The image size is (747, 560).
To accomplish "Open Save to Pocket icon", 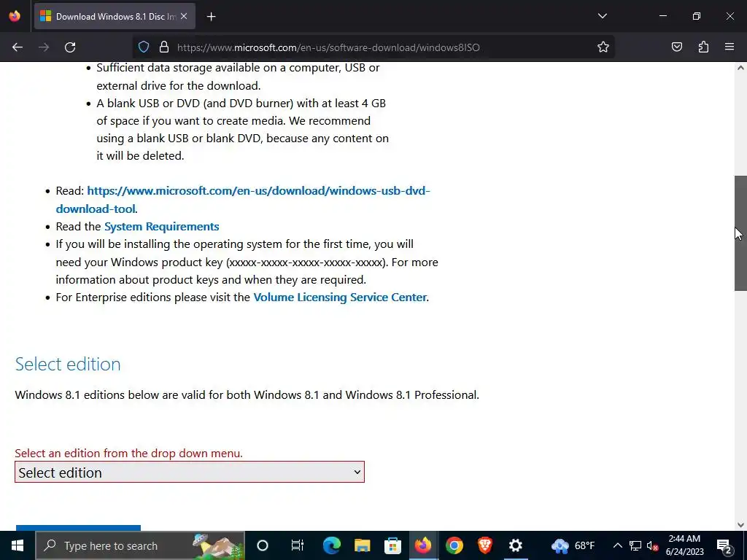I will point(676,47).
